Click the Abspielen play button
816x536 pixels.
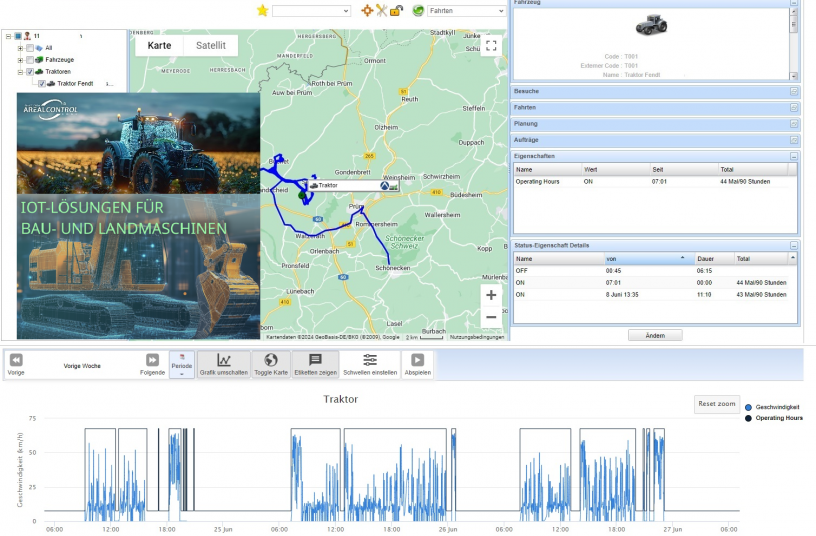click(417, 364)
